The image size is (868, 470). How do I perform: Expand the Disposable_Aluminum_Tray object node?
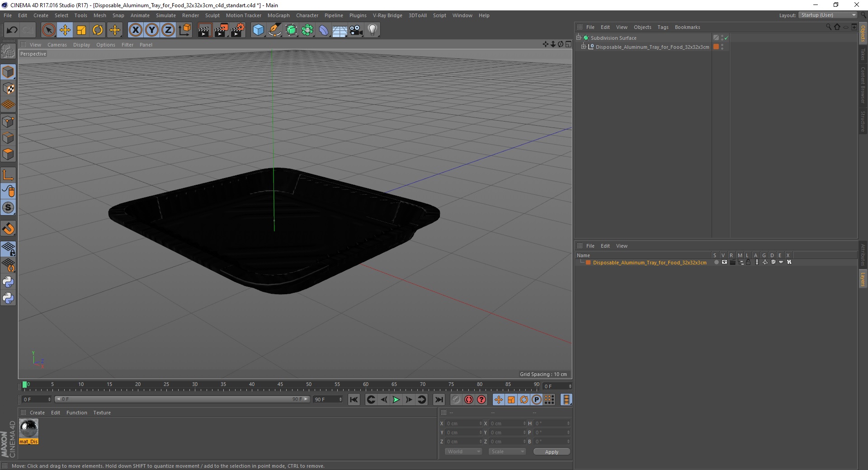click(x=583, y=47)
